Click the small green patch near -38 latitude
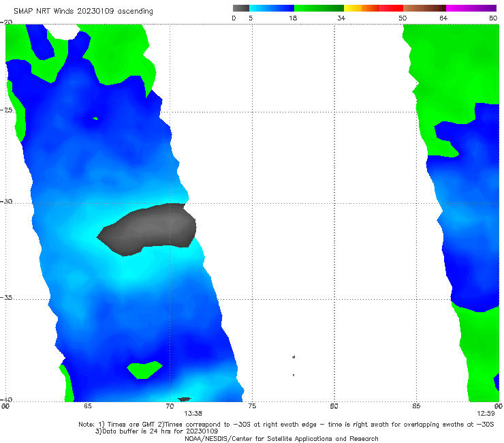Viewport: 504px width, 443px height. coord(144,370)
